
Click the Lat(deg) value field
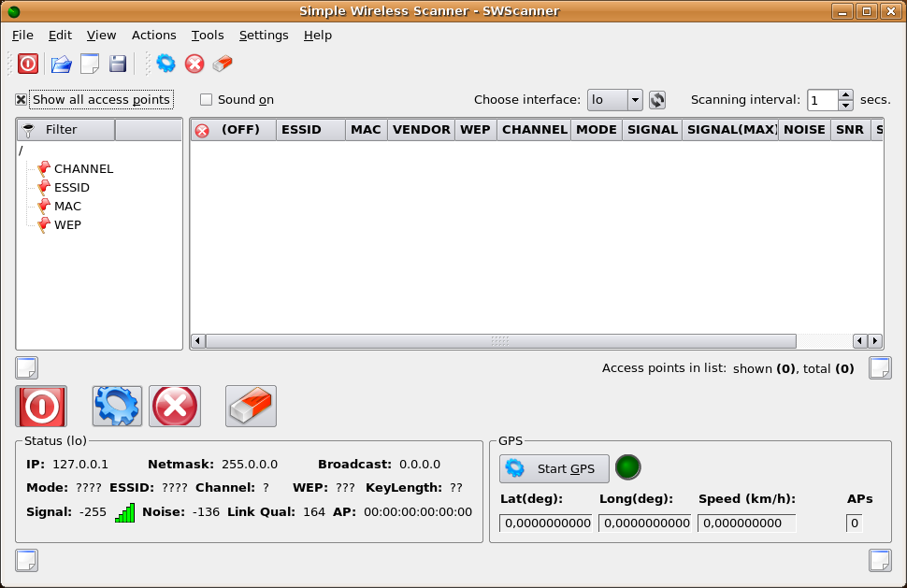click(545, 523)
